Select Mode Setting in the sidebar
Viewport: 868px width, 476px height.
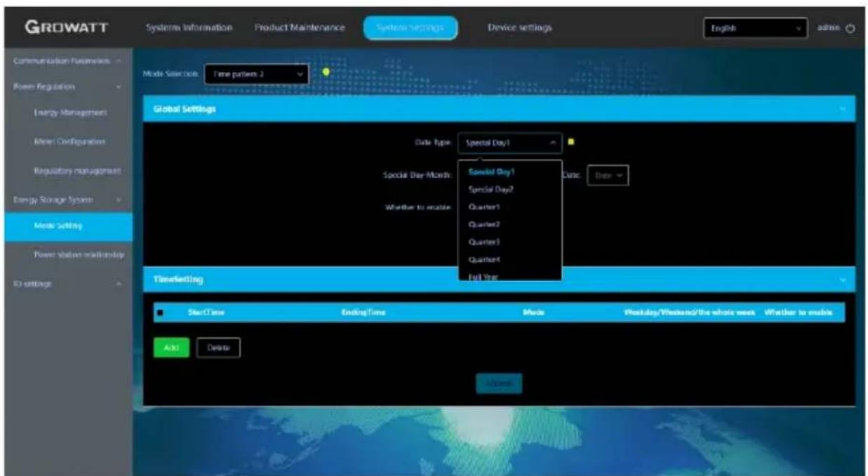click(68, 226)
